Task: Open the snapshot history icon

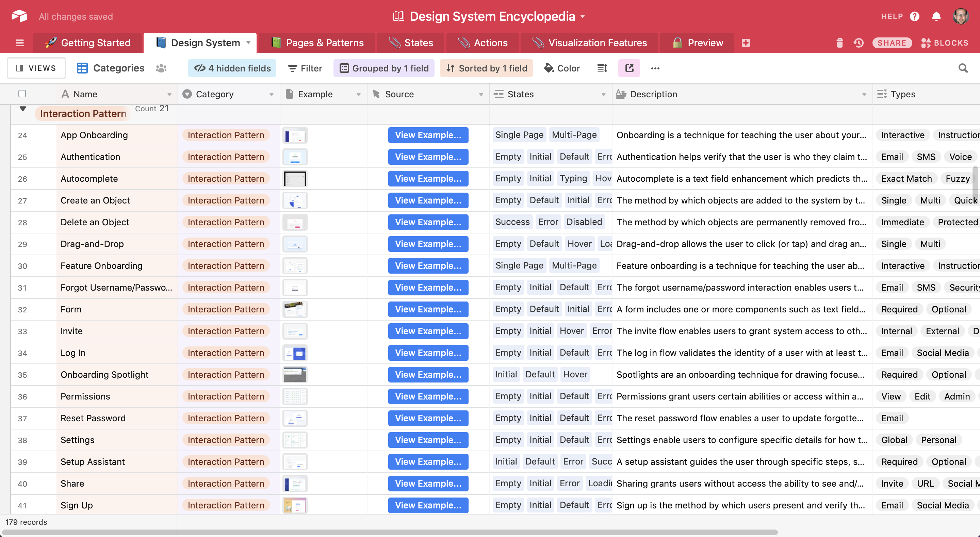Action: (x=858, y=43)
